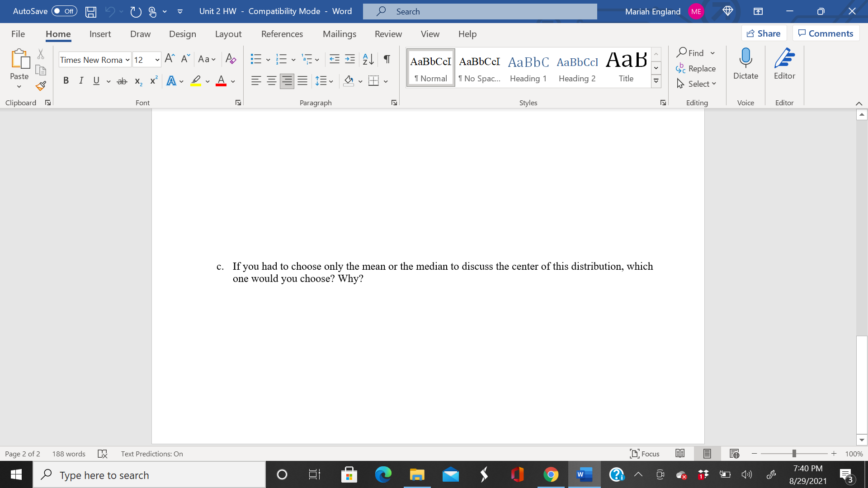
Task: Clear all formatting with Clear Formatting icon
Action: coord(231,59)
